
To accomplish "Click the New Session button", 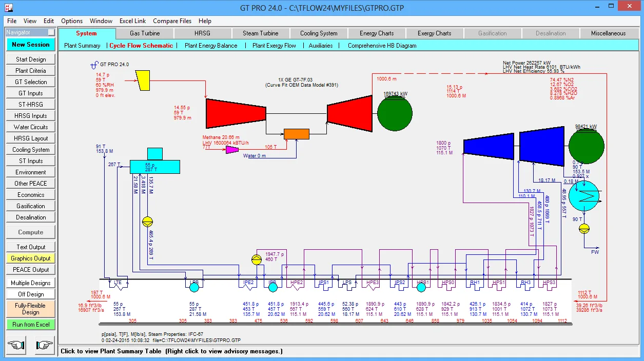I will click(x=31, y=45).
